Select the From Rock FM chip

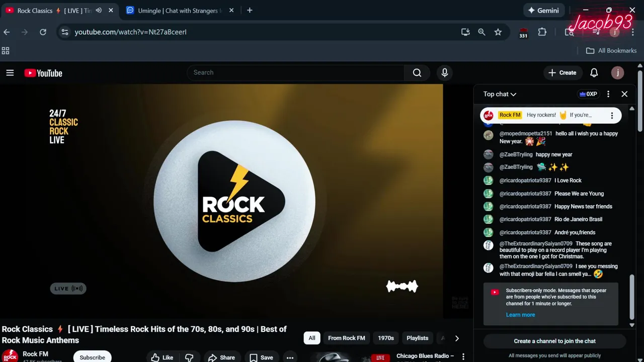point(347,338)
